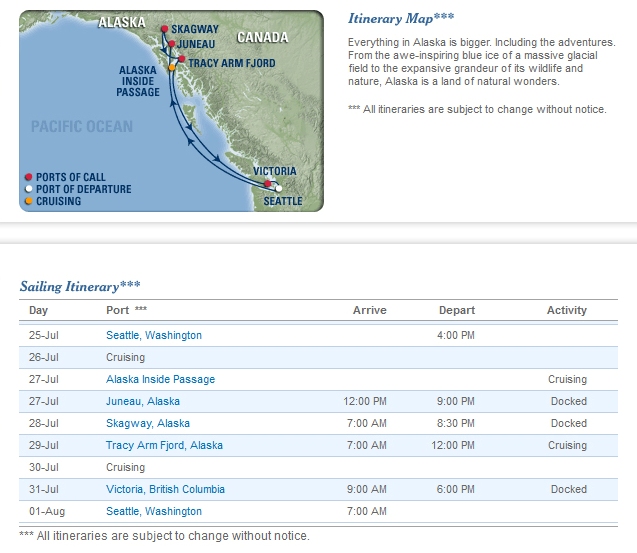
Task: Click the 'Port ***' column header
Action: 126,310
